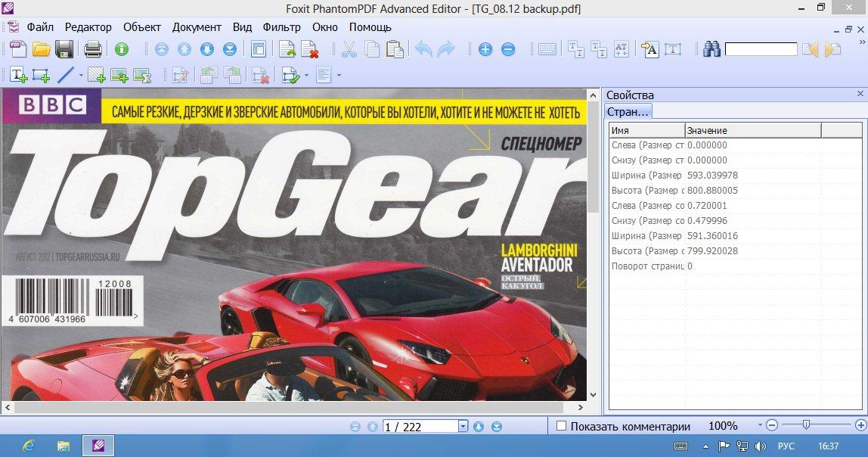The height and width of the screenshot is (457, 868).
Task: Click zoom slider plus button
Action: coord(860,425)
